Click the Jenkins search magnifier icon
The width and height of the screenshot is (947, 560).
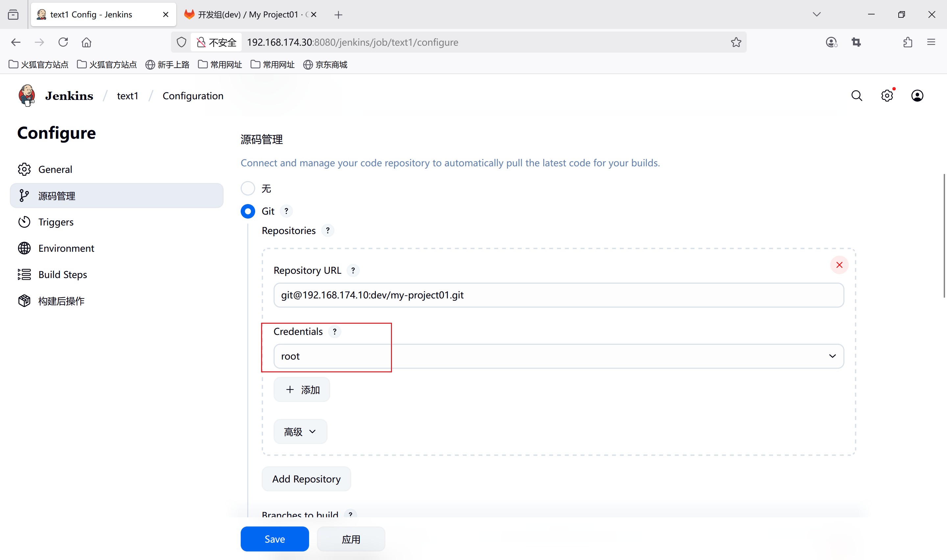(x=857, y=96)
